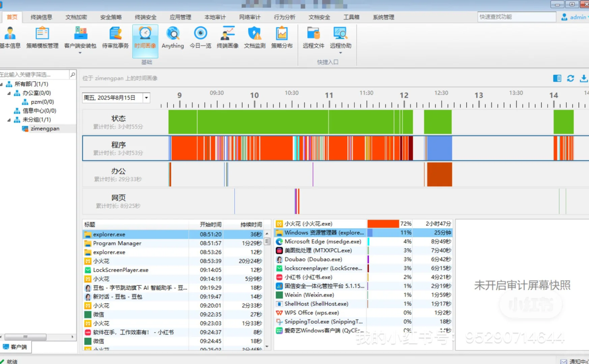This screenshot has height=364, width=589.
Task: Open the date picker dropdown arrow
Action: pyautogui.click(x=146, y=98)
